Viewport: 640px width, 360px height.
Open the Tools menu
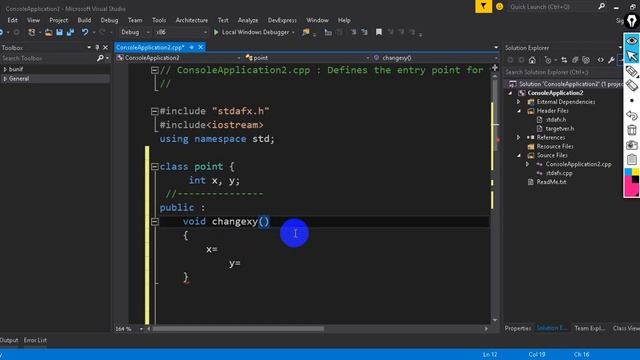tap(159, 20)
